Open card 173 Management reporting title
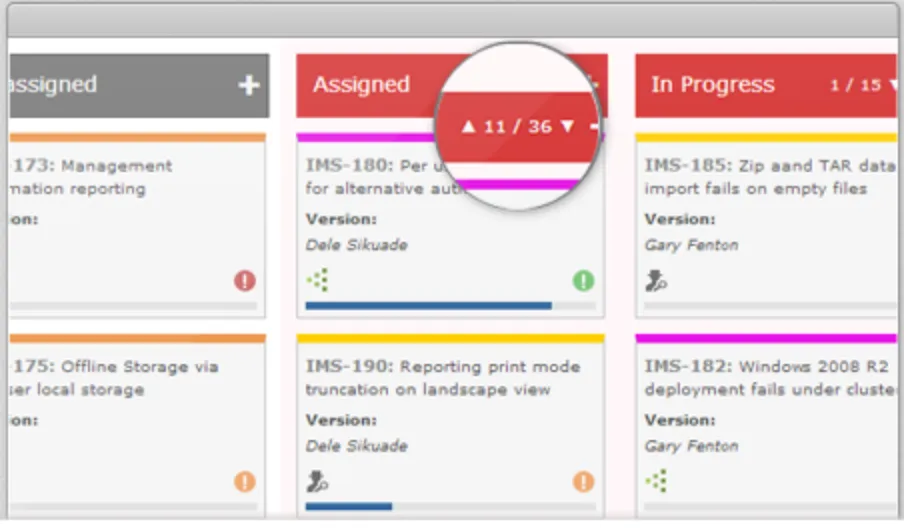This screenshot has height=530, width=904. (91, 177)
